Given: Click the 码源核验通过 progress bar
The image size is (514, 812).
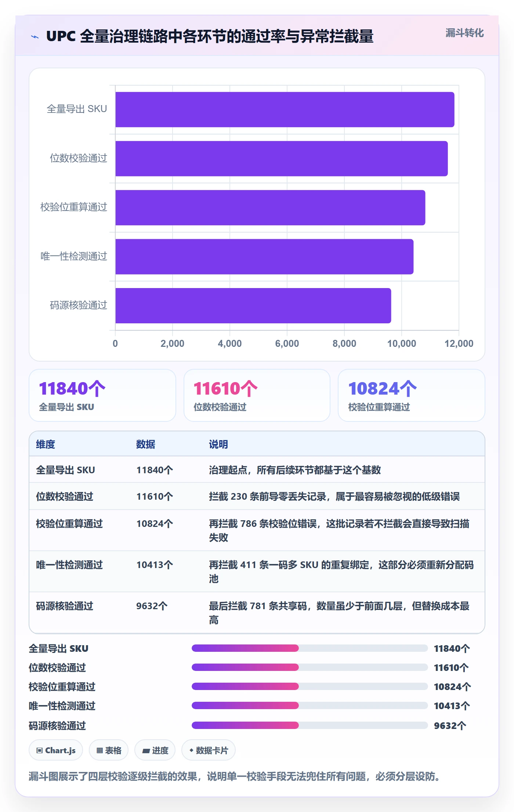Looking at the screenshot, I should pos(310,725).
